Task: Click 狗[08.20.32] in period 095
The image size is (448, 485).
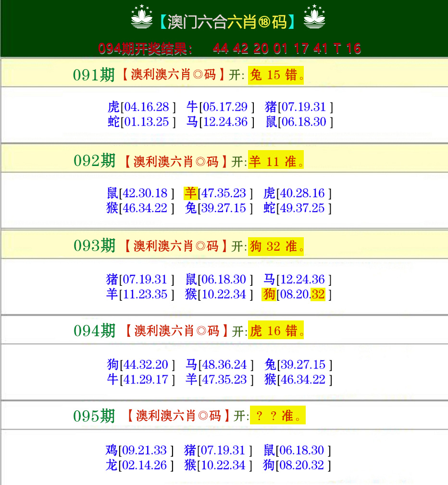Action: 297,465
